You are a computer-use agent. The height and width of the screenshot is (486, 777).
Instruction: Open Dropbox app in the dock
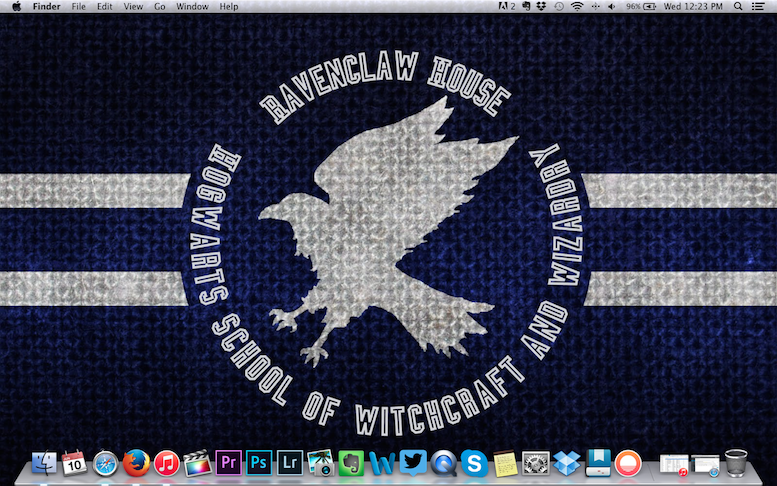[567, 463]
